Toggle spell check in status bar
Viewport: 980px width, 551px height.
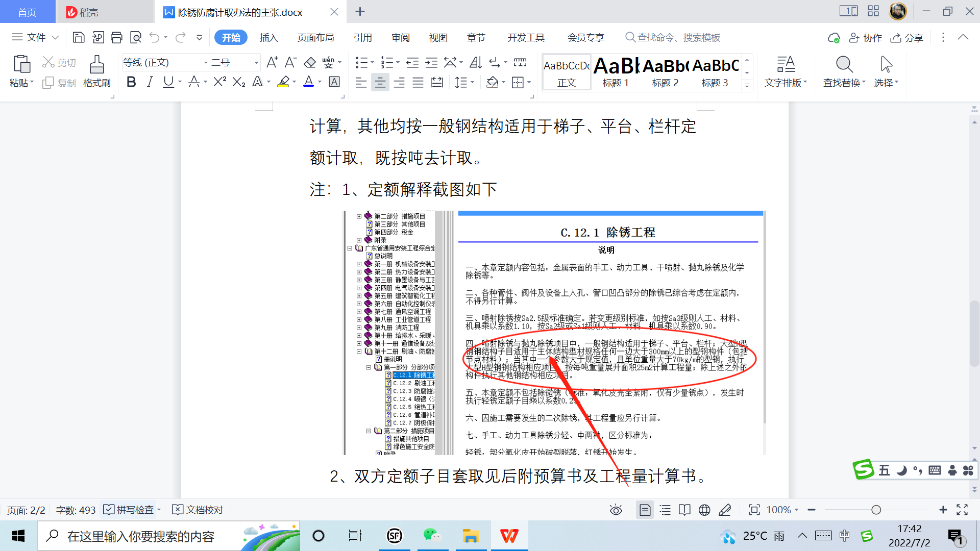tap(129, 510)
